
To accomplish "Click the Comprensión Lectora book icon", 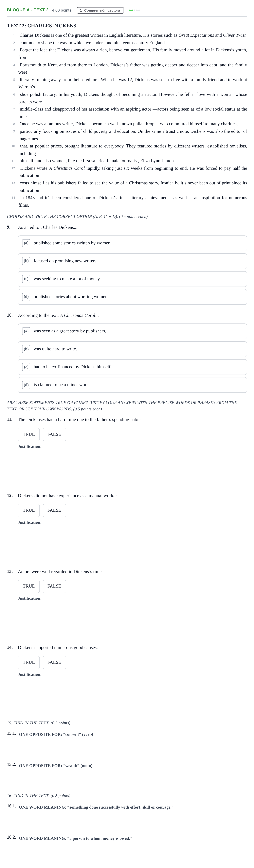I will (x=81, y=10).
